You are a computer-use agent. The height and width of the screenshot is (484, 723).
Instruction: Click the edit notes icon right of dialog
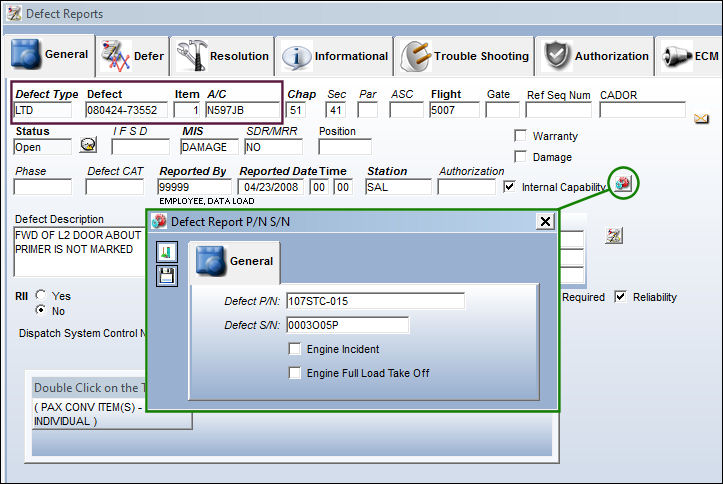614,236
